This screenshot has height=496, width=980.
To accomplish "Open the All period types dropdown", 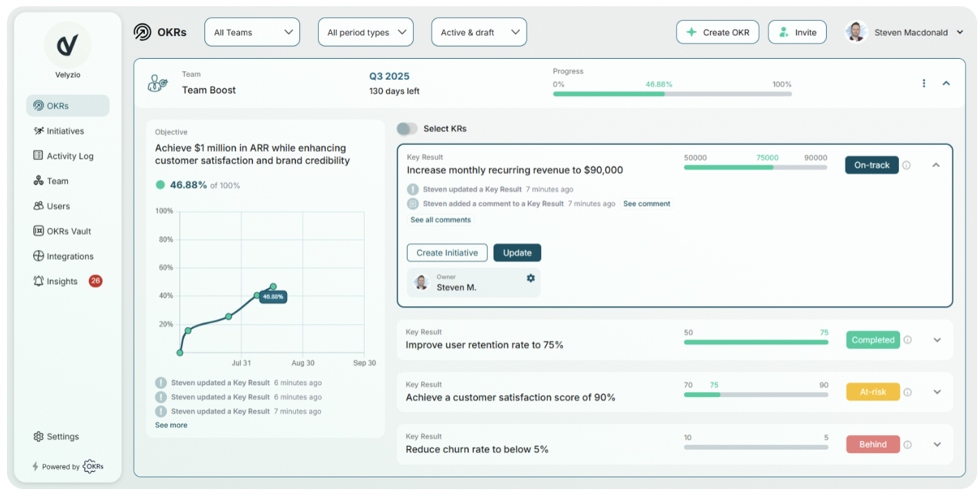I will [366, 32].
